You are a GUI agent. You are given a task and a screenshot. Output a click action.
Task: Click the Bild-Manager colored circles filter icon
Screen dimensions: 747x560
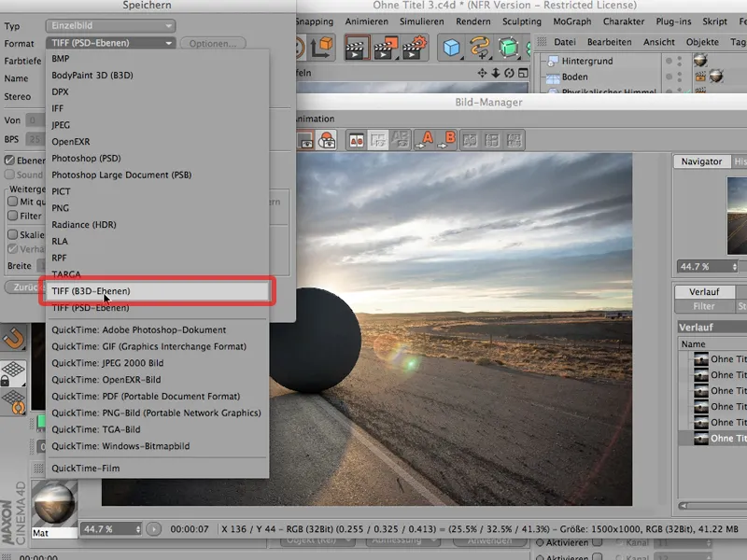click(x=327, y=141)
